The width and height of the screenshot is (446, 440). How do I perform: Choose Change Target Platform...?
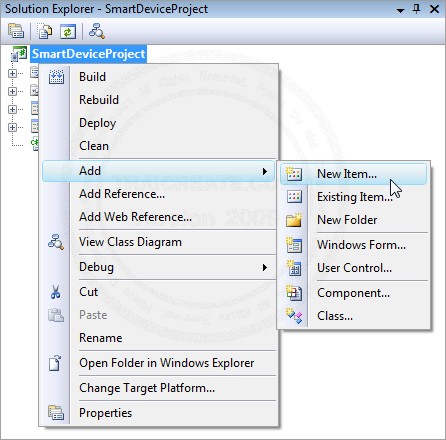tap(158, 388)
